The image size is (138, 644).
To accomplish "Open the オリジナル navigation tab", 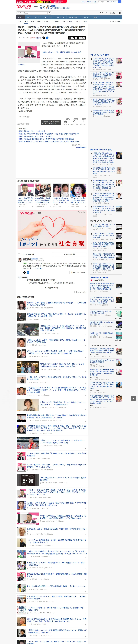I will [60, 17].
